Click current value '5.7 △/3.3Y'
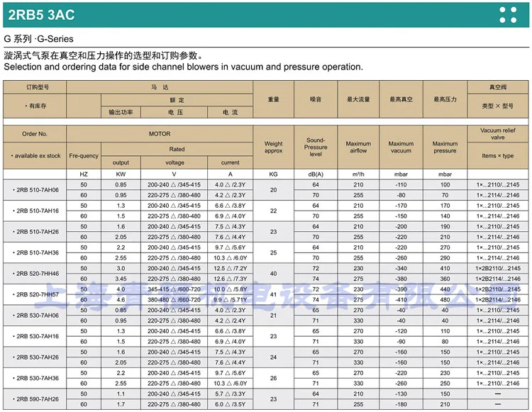This screenshot has width=532, height=412. 230,394
